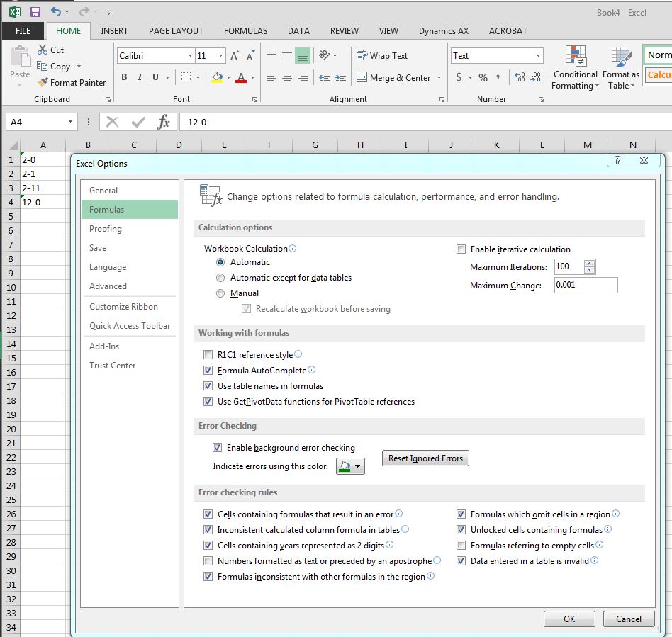This screenshot has width=672, height=637.
Task: Click the Increase Font Size icon
Action: click(x=235, y=55)
